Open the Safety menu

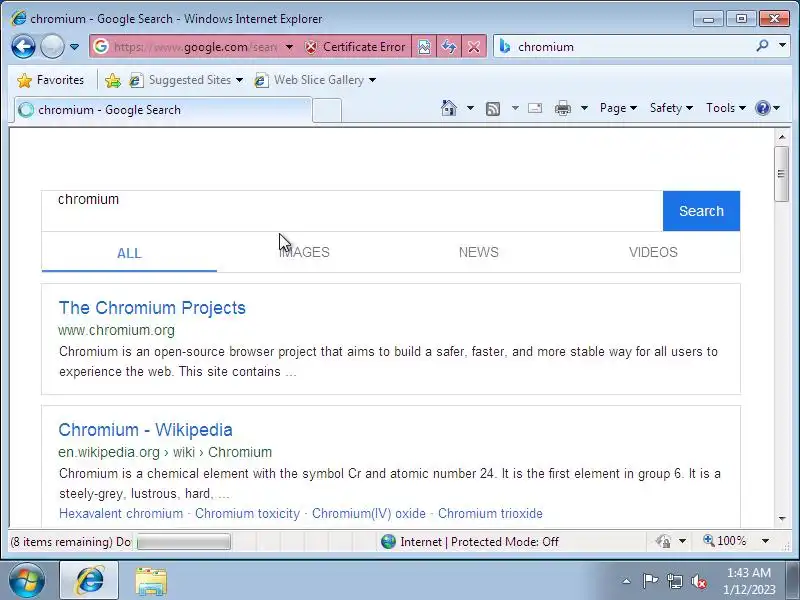[671, 108]
